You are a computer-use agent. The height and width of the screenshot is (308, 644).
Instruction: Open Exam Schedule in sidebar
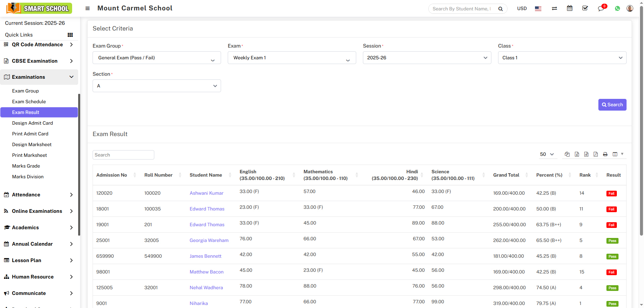[29, 102]
